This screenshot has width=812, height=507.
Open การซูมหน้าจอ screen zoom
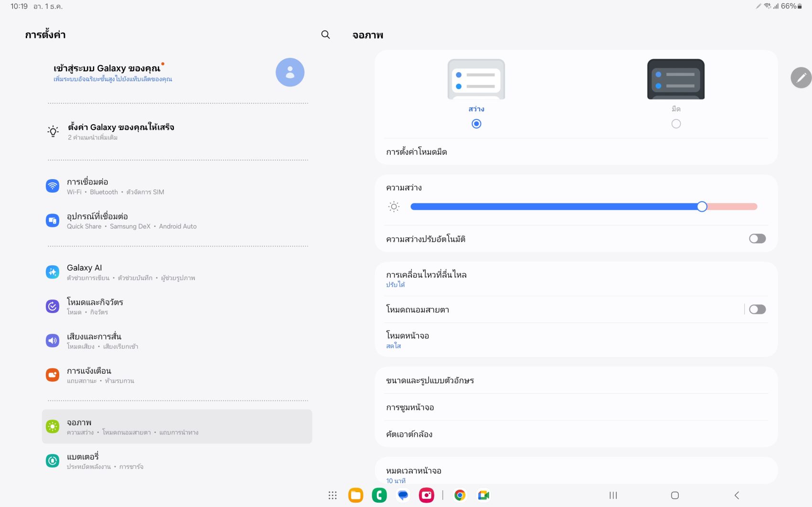pyautogui.click(x=576, y=407)
